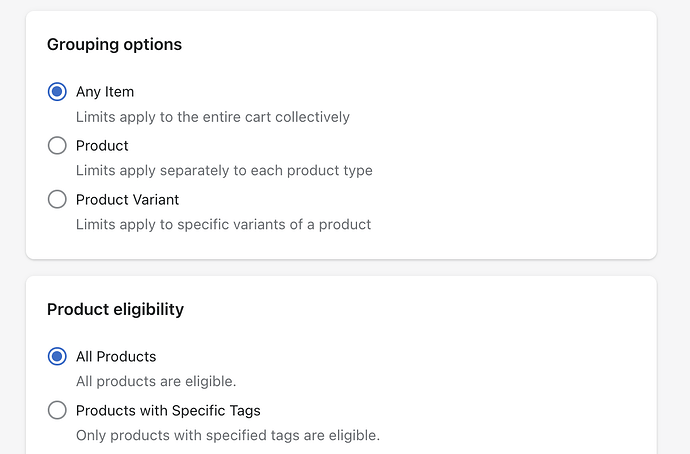Click the "All Products" label text
Screen dimensions: 690x454
click(116, 356)
